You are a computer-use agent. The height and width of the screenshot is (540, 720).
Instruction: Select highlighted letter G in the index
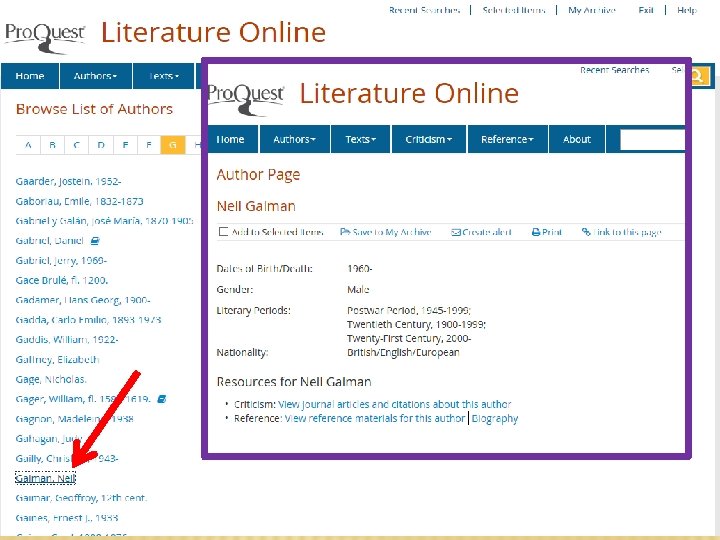click(173, 145)
